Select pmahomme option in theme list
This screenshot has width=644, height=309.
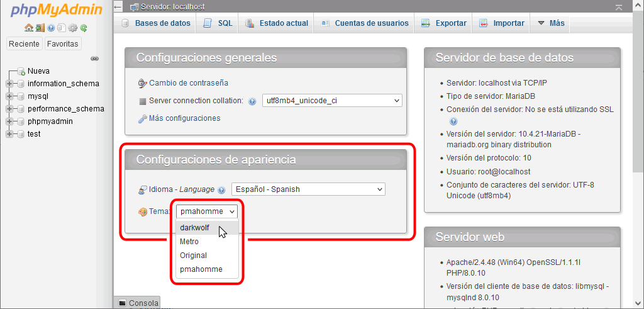click(x=207, y=269)
